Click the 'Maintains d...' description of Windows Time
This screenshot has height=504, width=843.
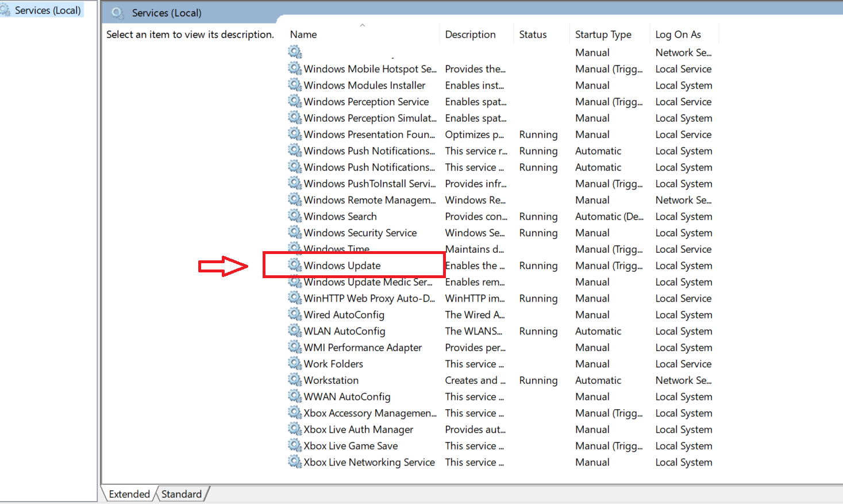tap(475, 249)
